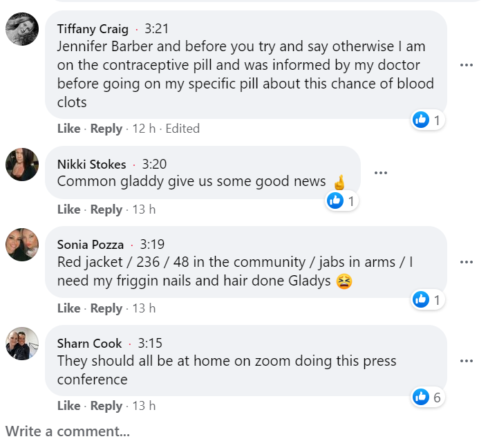
Task: Click the Write a comment field
Action: pos(68,431)
